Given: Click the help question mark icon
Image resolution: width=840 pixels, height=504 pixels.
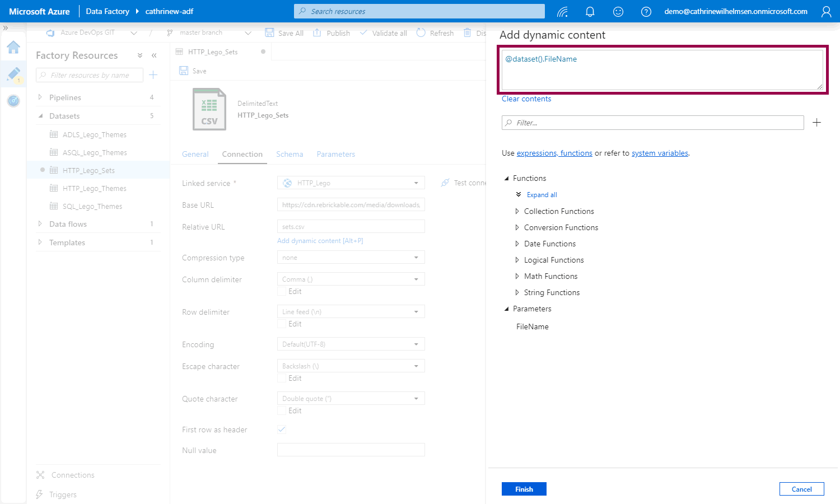Looking at the screenshot, I should 646,12.
